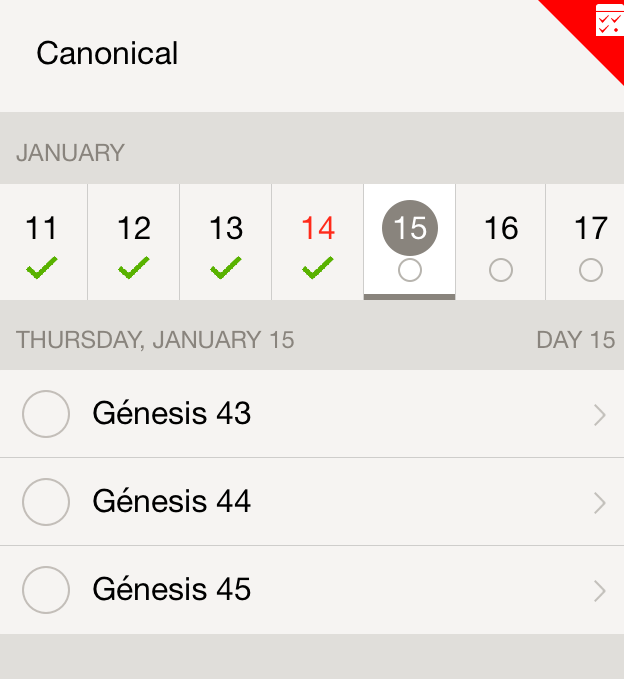Tap the Canonical plan title

[107, 53]
